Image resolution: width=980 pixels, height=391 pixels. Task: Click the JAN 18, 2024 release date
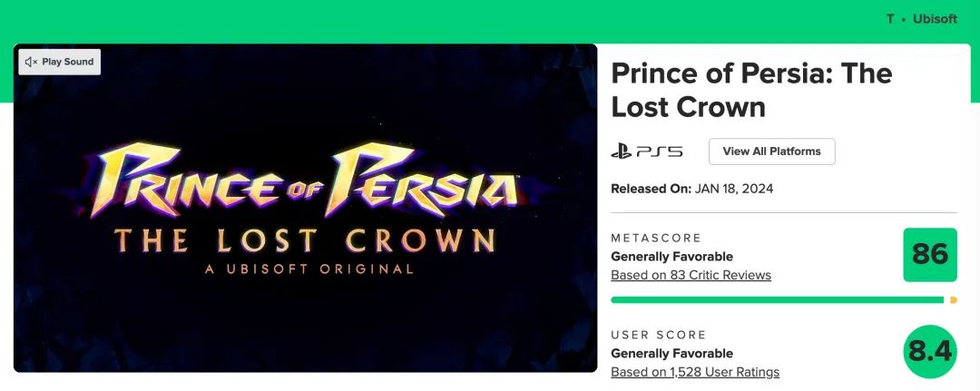pos(734,189)
